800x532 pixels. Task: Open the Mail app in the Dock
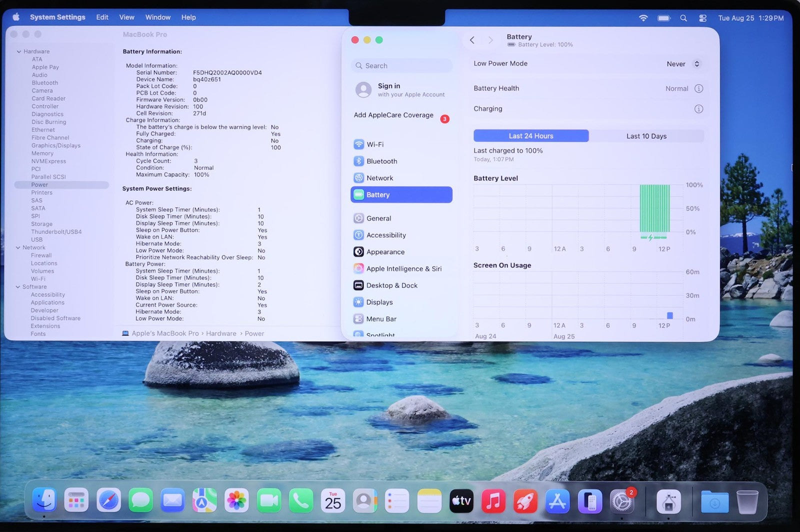click(x=172, y=500)
